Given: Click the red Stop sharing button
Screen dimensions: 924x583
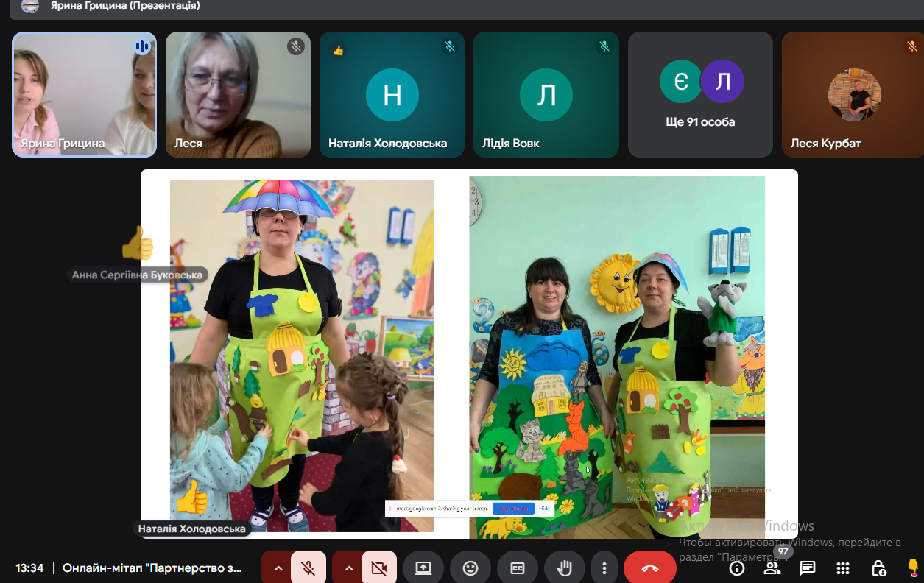Looking at the screenshot, I should click(513, 509).
